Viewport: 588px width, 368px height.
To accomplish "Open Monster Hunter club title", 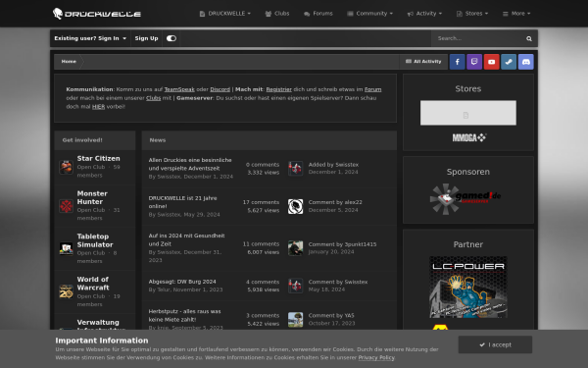I will [x=92, y=197].
